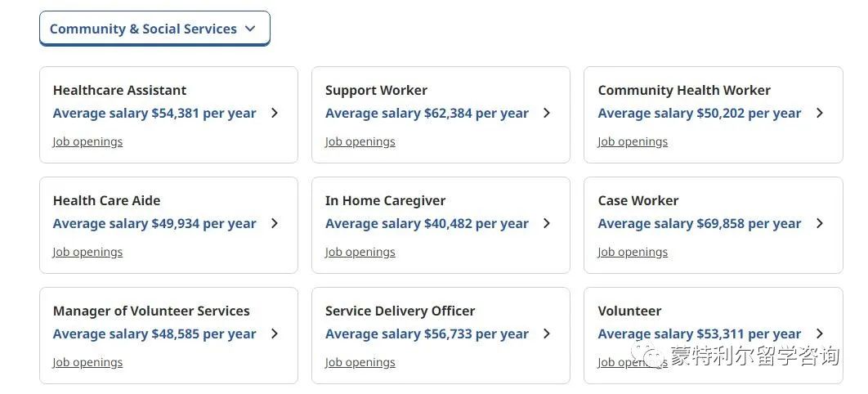Click the arrow beside In Home Caregiver salary
The image size is (868, 394).
click(547, 223)
